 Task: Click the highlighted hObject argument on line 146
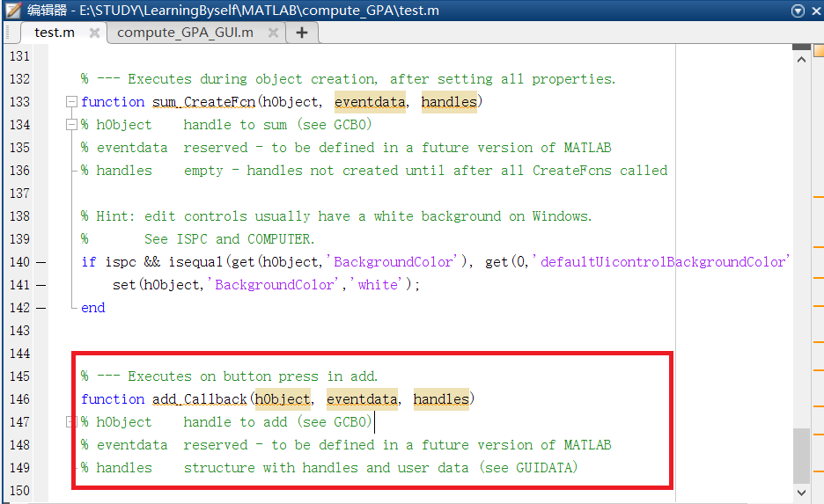[283, 399]
